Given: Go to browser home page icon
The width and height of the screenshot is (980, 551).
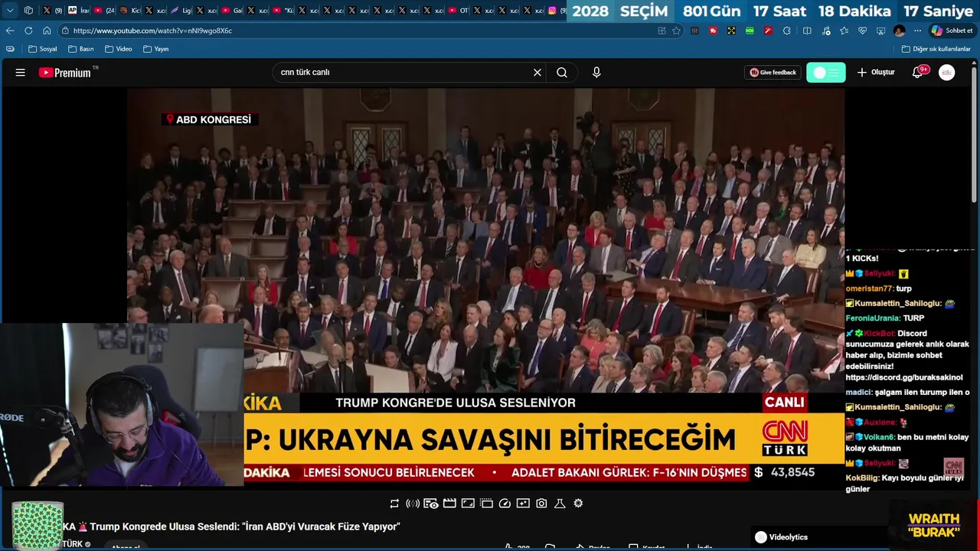Looking at the screenshot, I should [x=47, y=31].
